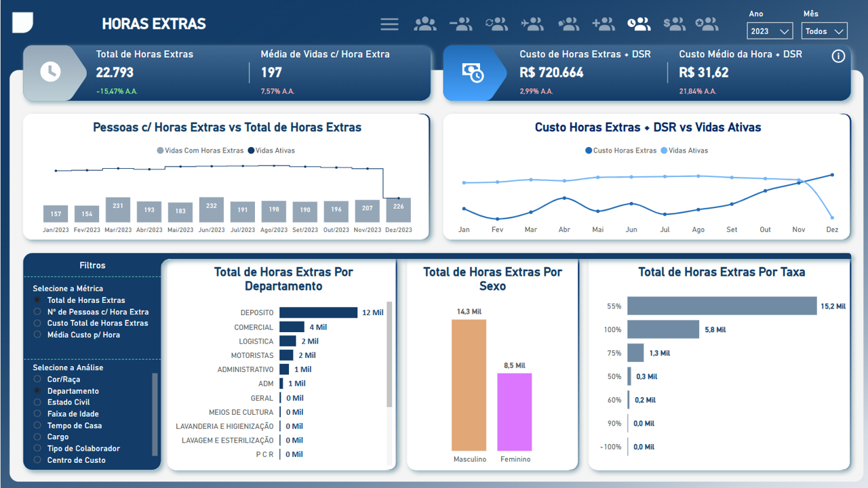Go to people-with-refresh-arrows turnover icon

pyautogui.click(x=496, y=24)
